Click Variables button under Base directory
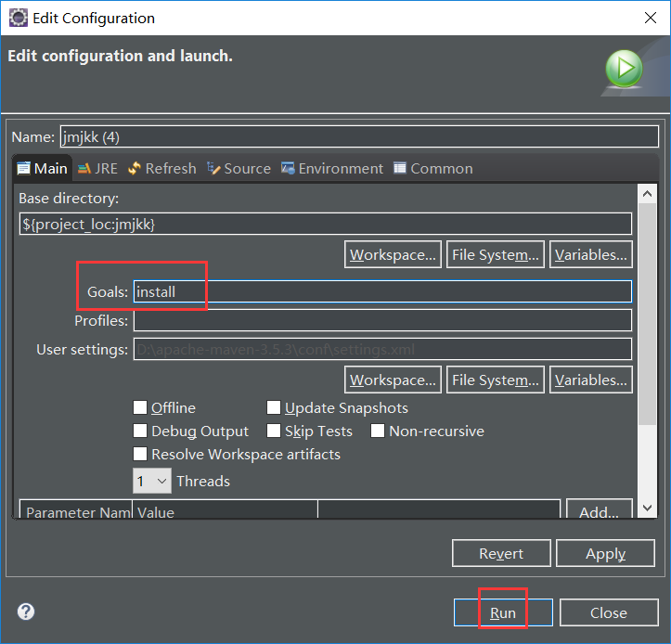The height and width of the screenshot is (644, 671). pyautogui.click(x=590, y=254)
